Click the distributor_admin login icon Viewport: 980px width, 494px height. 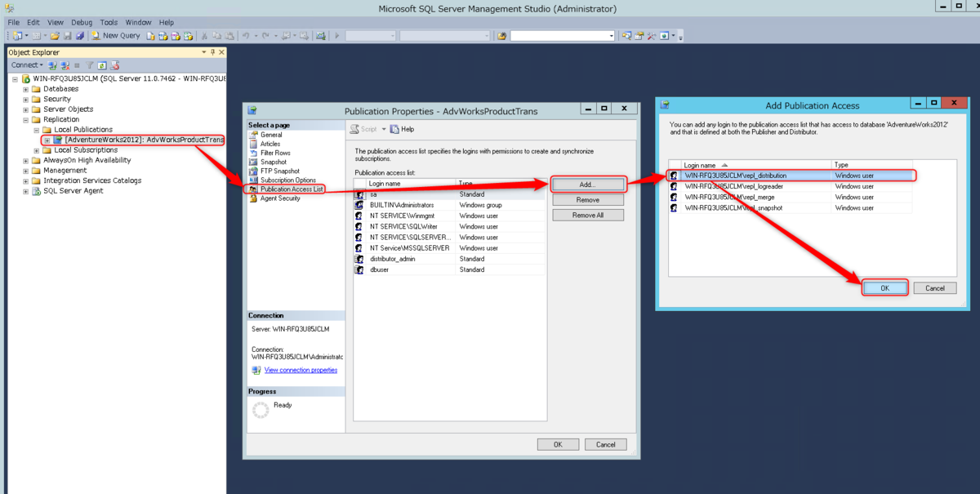[359, 259]
